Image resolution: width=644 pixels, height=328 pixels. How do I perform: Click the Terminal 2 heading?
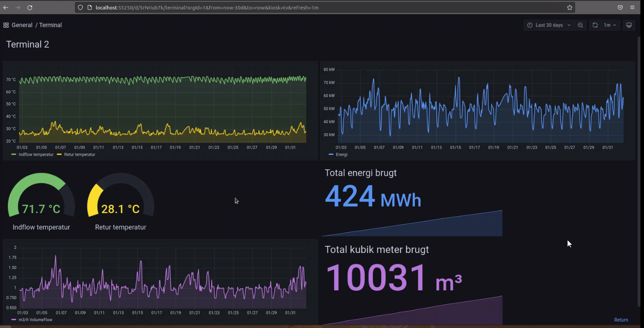coord(27,44)
